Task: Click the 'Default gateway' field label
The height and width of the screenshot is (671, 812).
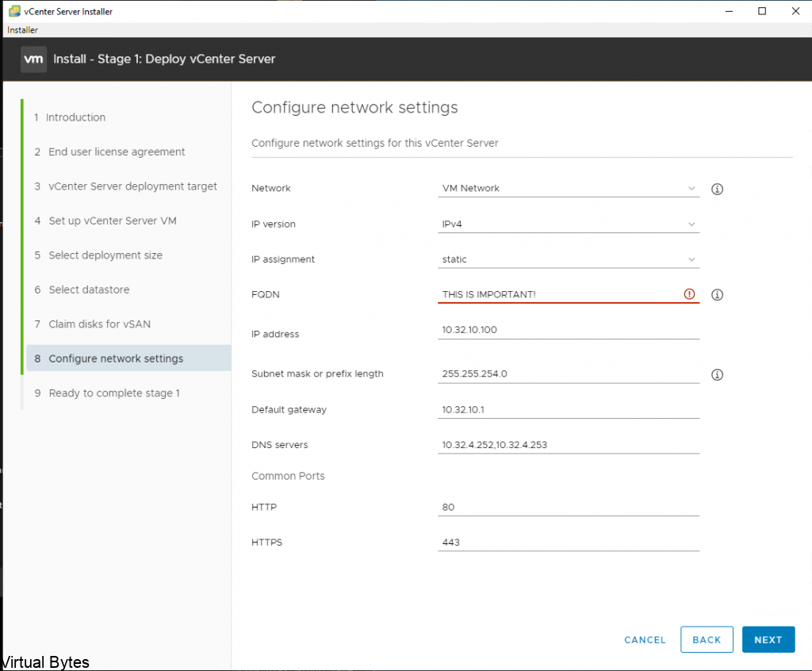Action: [x=289, y=410]
